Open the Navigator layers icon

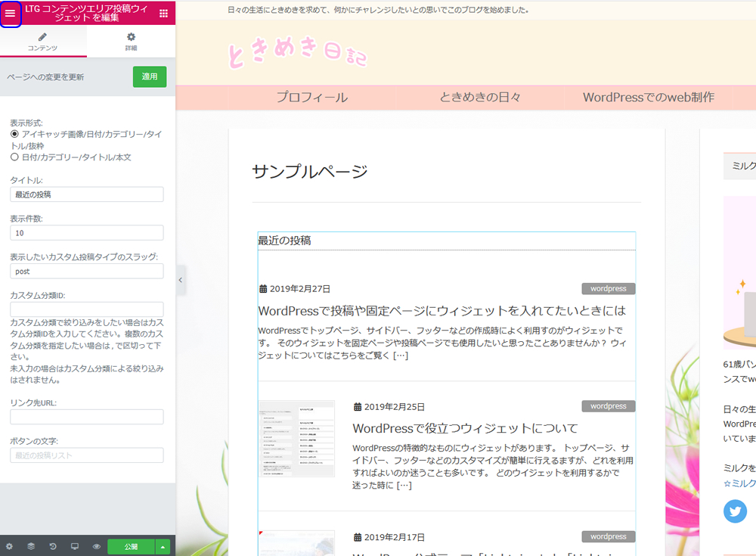point(31,546)
